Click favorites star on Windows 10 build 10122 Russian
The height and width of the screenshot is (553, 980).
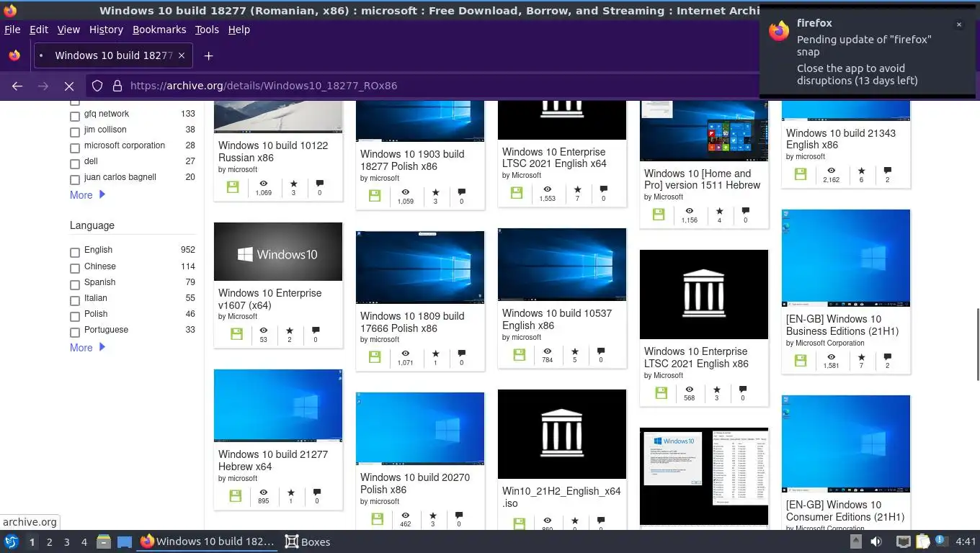point(293,184)
